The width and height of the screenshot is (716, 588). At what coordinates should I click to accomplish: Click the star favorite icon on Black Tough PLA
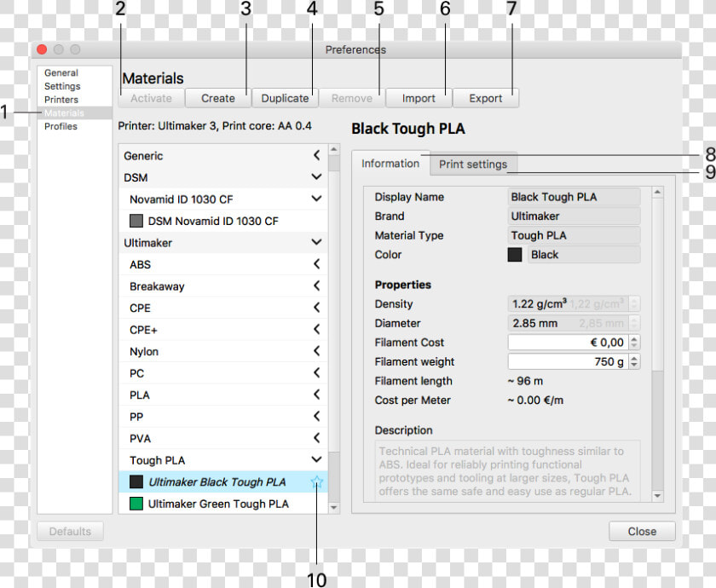pyautogui.click(x=316, y=481)
